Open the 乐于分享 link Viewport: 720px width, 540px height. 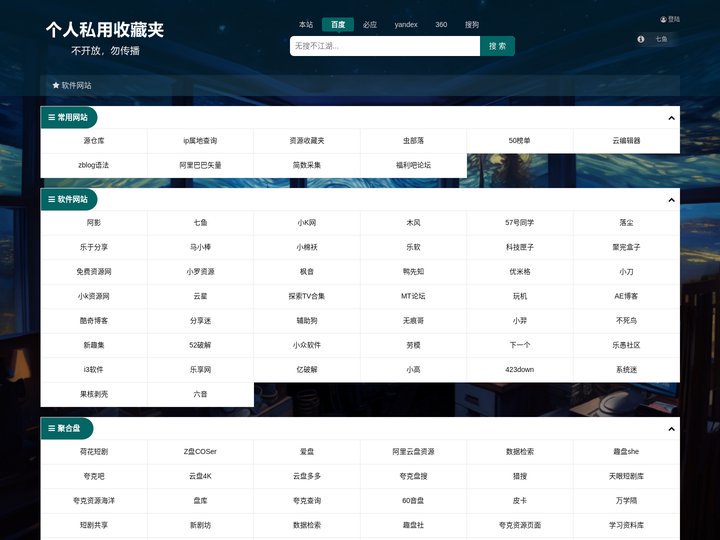click(x=94, y=248)
